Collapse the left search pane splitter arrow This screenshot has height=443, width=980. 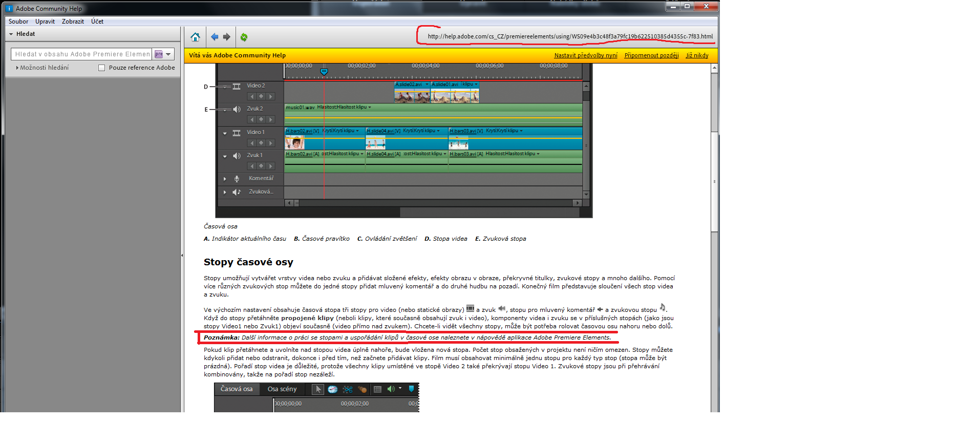click(182, 255)
